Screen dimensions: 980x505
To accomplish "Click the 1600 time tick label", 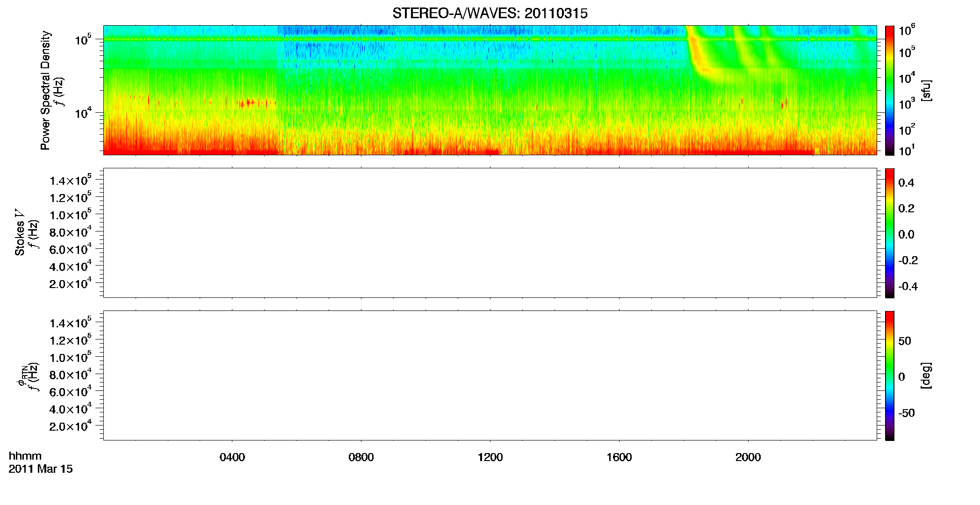I will coord(619,457).
